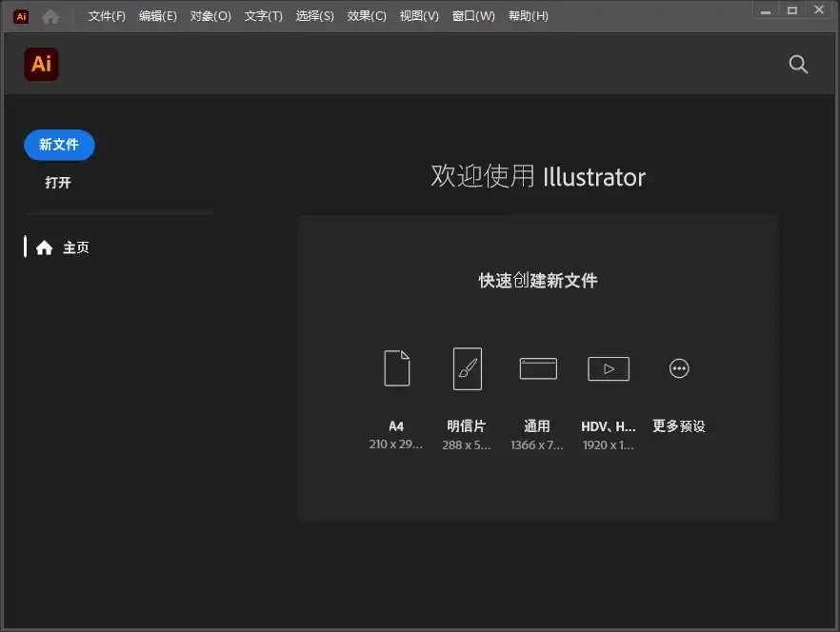This screenshot has width=840, height=632.
Task: Open the 效果 menu
Action: click(x=366, y=15)
